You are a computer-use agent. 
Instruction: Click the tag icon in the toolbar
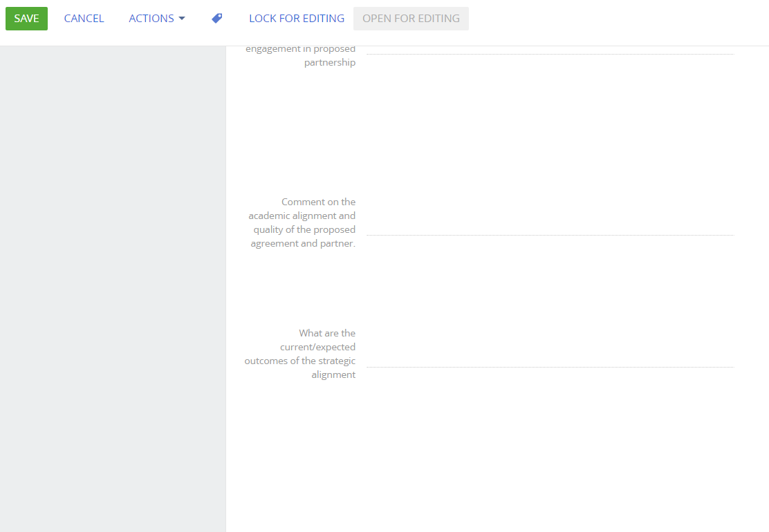pos(216,19)
